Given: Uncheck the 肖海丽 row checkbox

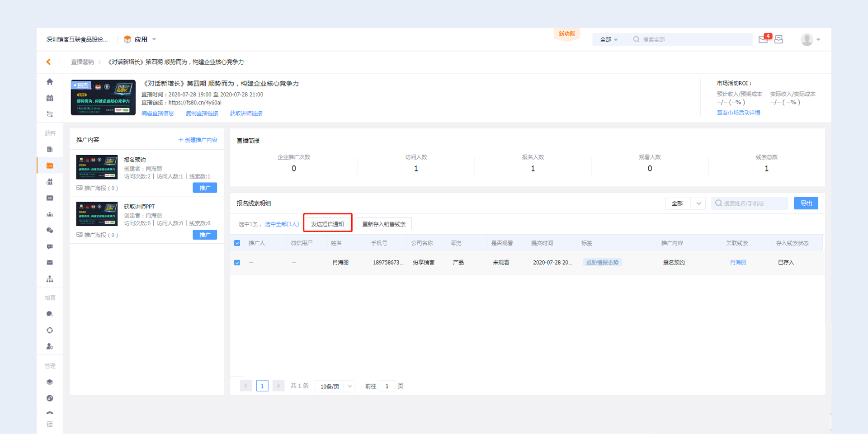Looking at the screenshot, I should point(237,263).
